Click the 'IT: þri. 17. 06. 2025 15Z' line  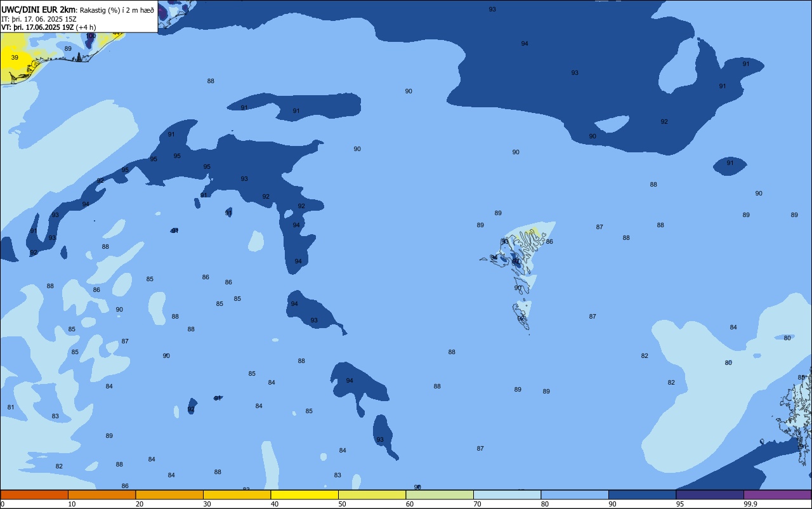tap(39, 19)
